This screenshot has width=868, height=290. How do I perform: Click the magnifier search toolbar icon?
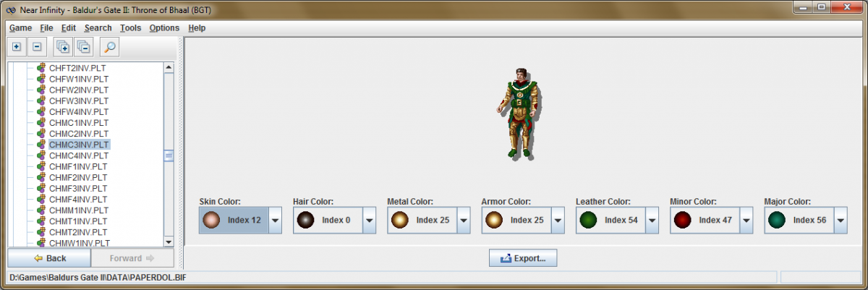point(109,47)
